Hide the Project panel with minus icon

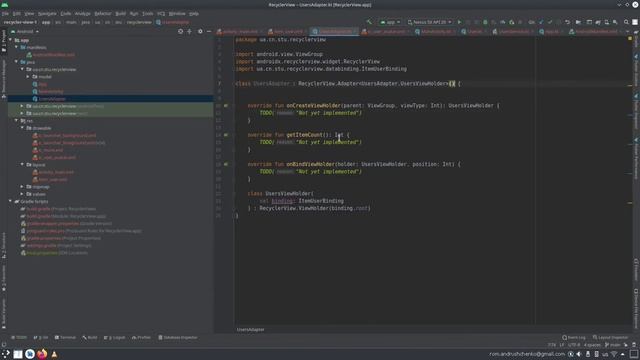click(x=209, y=31)
